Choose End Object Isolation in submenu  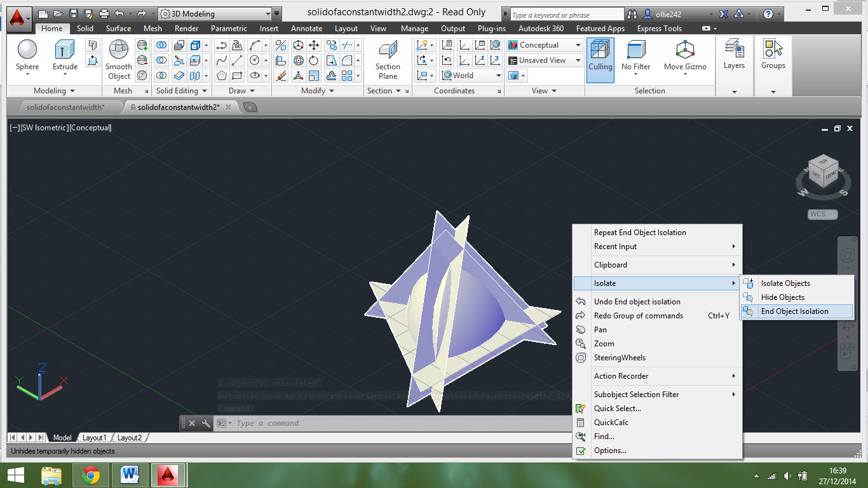(797, 311)
